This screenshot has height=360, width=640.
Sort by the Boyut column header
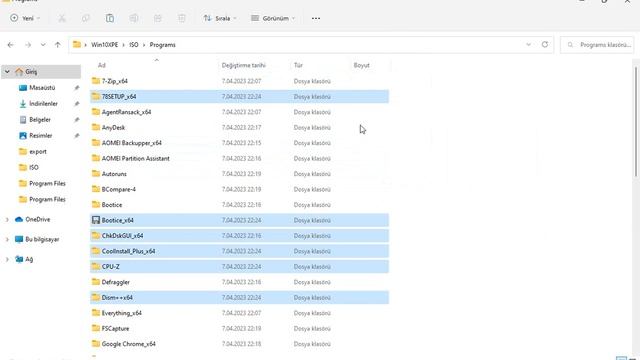click(x=362, y=65)
